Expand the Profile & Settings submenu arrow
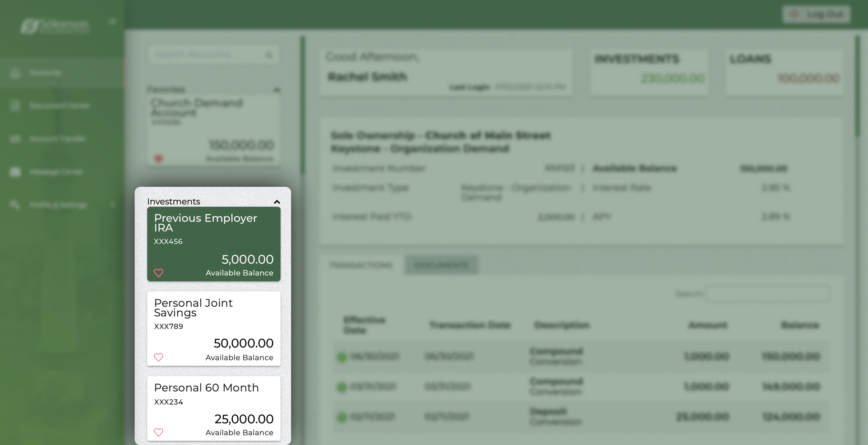The image size is (868, 445). point(113,205)
